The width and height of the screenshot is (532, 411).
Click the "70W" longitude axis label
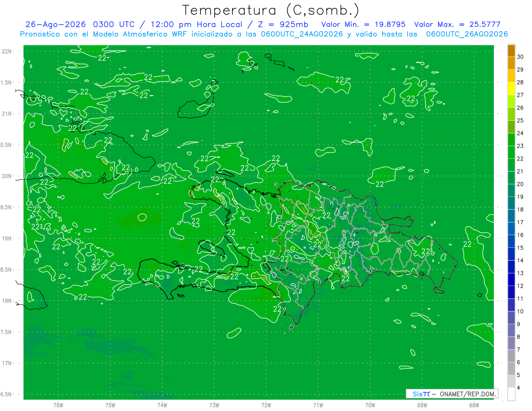[370, 405]
